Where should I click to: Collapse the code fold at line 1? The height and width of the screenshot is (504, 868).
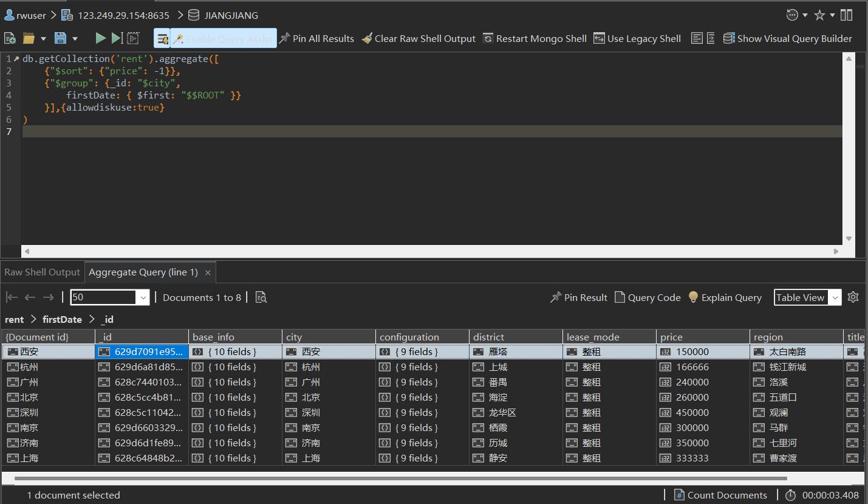point(16,59)
